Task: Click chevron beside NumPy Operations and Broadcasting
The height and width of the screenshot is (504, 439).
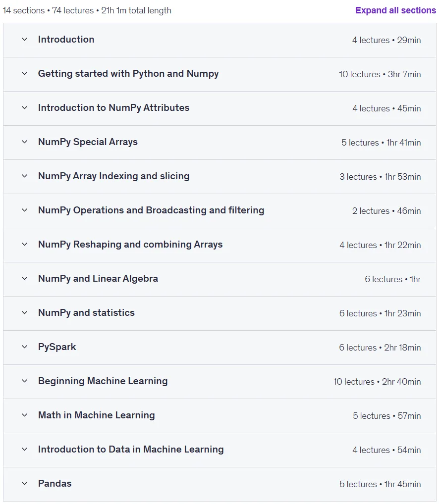Action: 24,210
